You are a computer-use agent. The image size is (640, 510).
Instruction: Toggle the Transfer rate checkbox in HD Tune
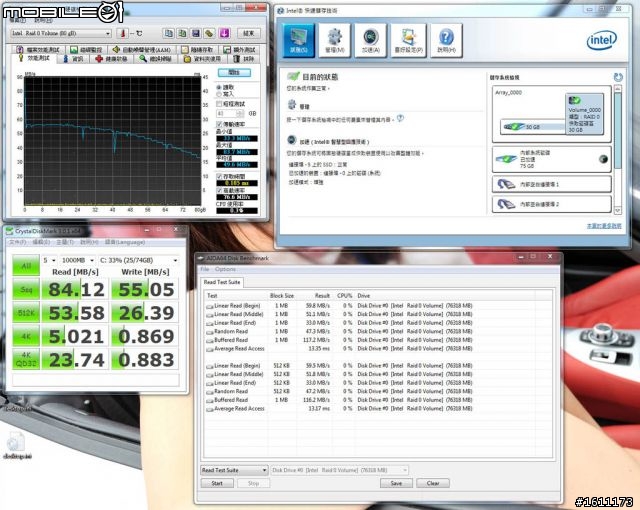coord(220,124)
